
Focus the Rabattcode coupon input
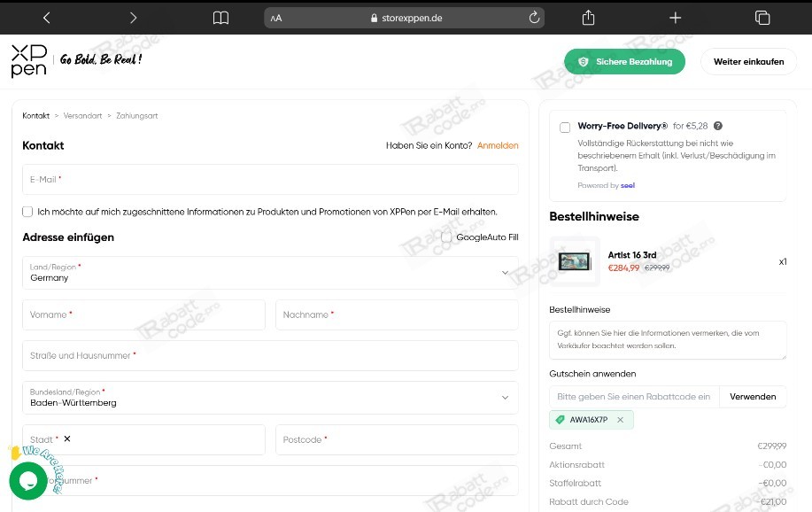[634, 397]
